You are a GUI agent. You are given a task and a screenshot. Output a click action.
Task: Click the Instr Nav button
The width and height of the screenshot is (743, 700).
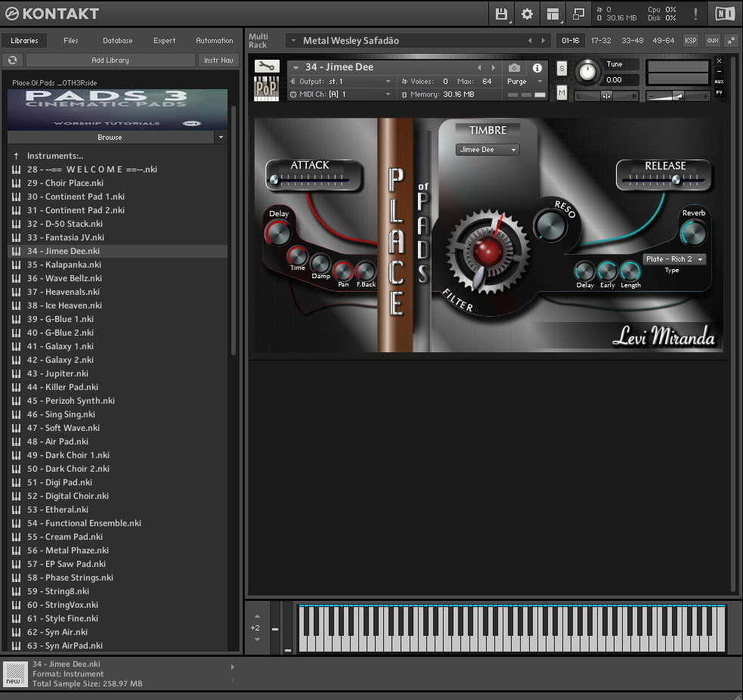[x=218, y=60]
